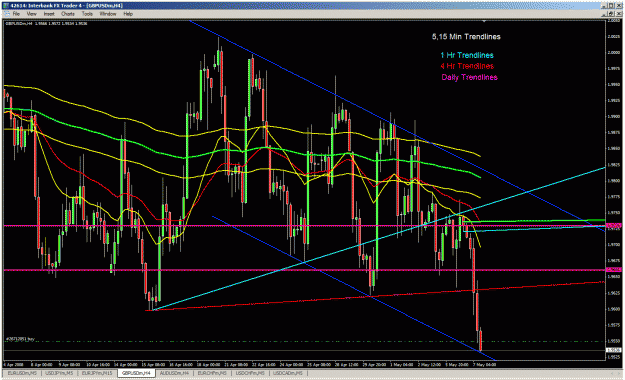
Task: Open the File menu
Action: (16, 14)
